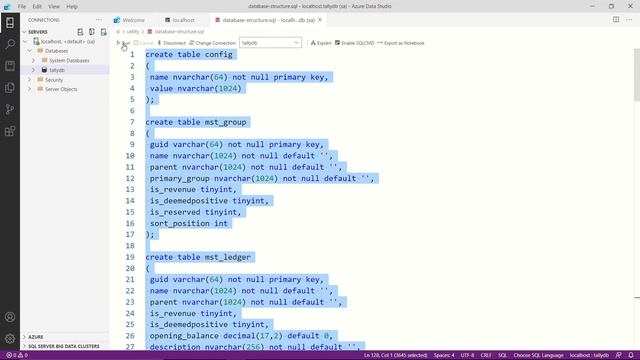Open the File menu
640x360 pixels.
[22, 7]
